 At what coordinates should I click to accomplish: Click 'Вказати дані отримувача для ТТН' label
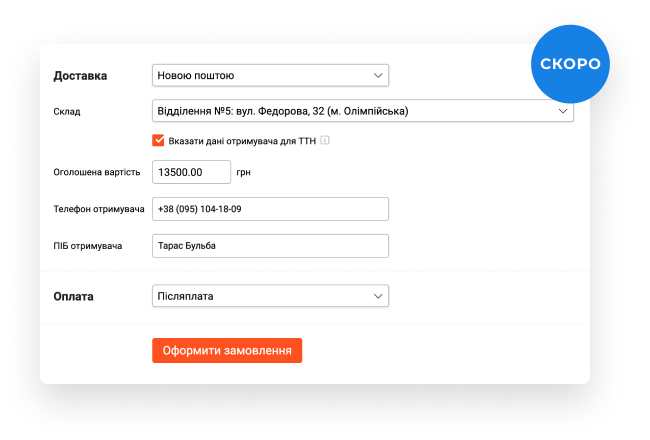coord(242,141)
